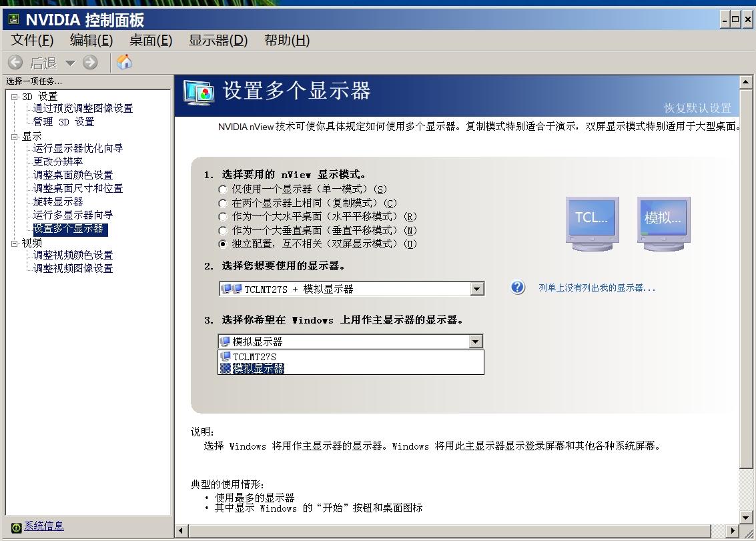Click the horizontal scrollbar left arrow
Screen dimensions: 756x541
[x=181, y=531]
